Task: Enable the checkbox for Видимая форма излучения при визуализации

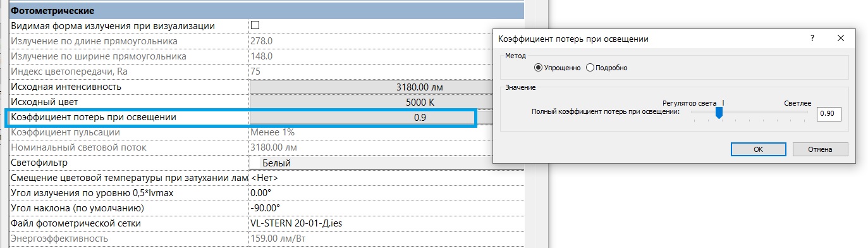Action: (255, 26)
